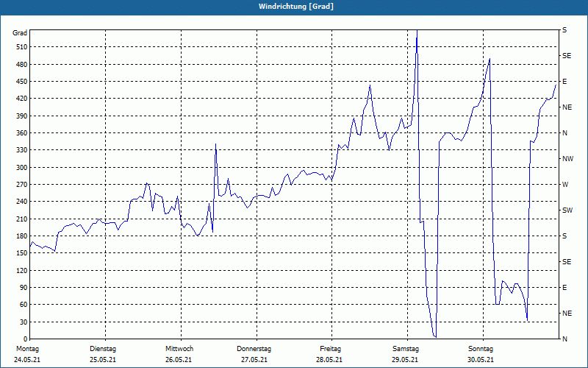Click the 510 value on the y-axis
This screenshot has width=588, height=368.
tap(22, 47)
